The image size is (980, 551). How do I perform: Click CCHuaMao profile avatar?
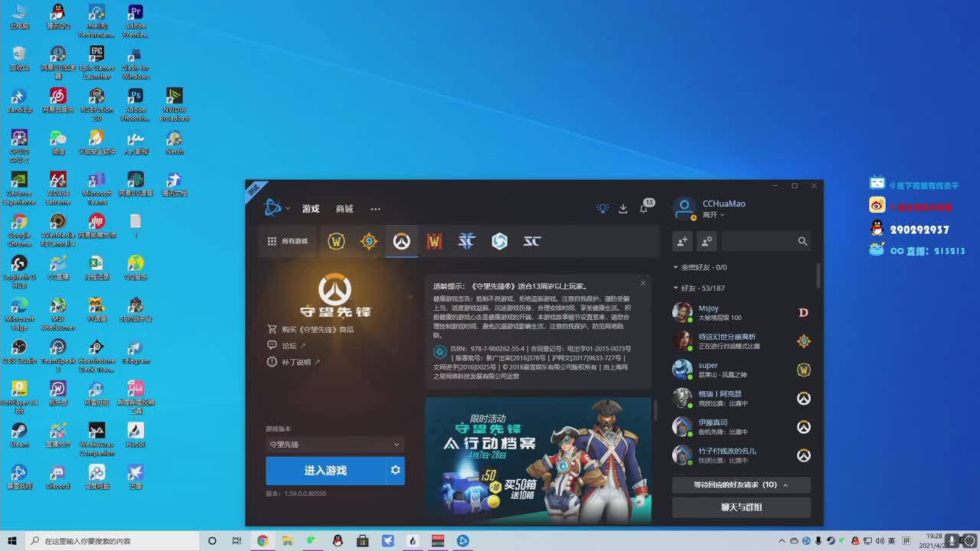[684, 208]
